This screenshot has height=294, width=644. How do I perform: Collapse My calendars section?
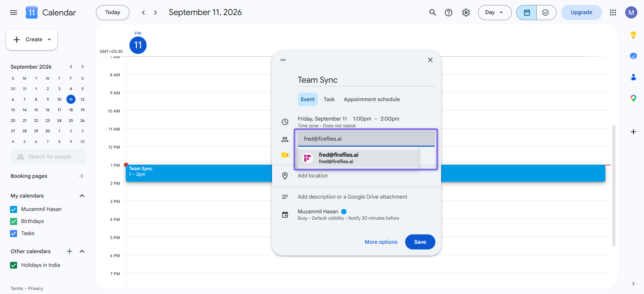click(82, 196)
